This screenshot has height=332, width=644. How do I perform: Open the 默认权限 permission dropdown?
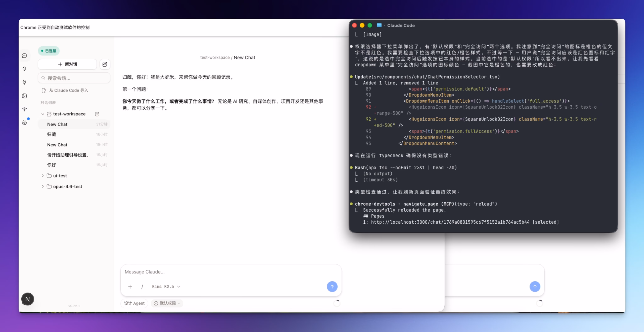point(167,303)
